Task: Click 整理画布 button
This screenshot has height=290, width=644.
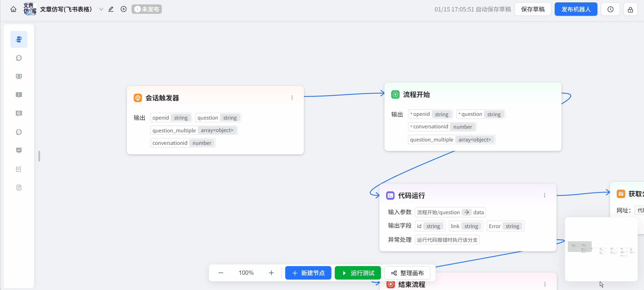Action: tap(407, 273)
